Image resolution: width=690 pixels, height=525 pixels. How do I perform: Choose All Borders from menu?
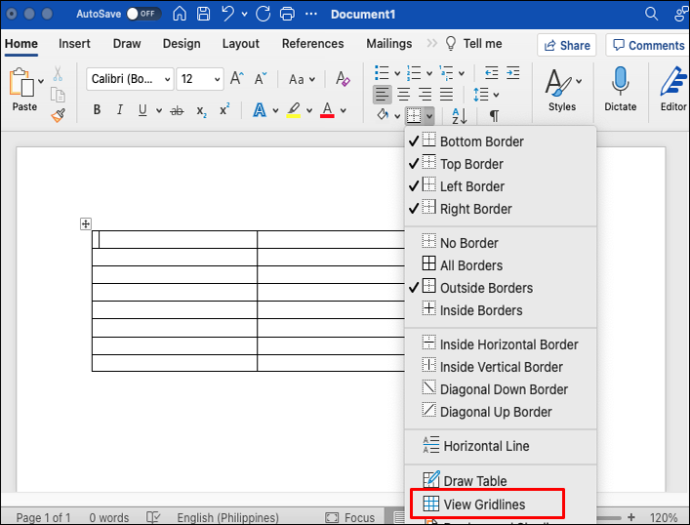[x=500, y=265]
